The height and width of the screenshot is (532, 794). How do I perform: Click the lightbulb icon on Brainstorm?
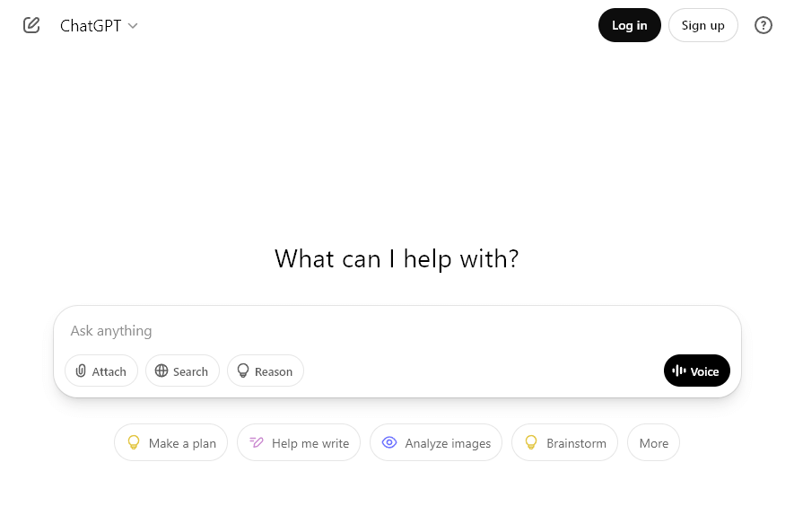click(531, 442)
